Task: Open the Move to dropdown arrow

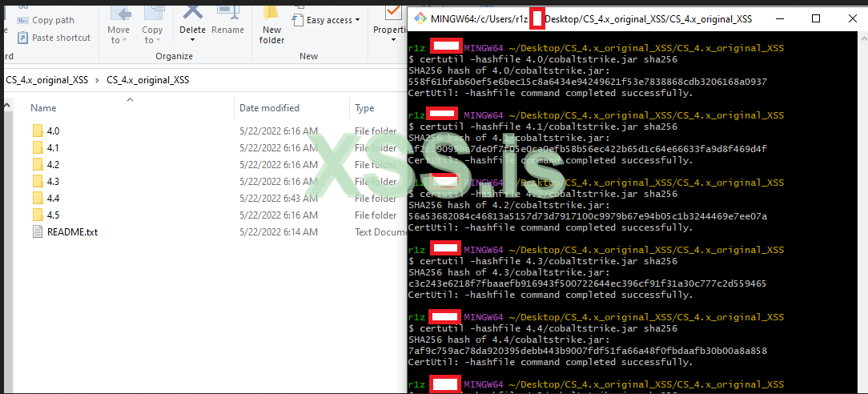Action: point(125,40)
